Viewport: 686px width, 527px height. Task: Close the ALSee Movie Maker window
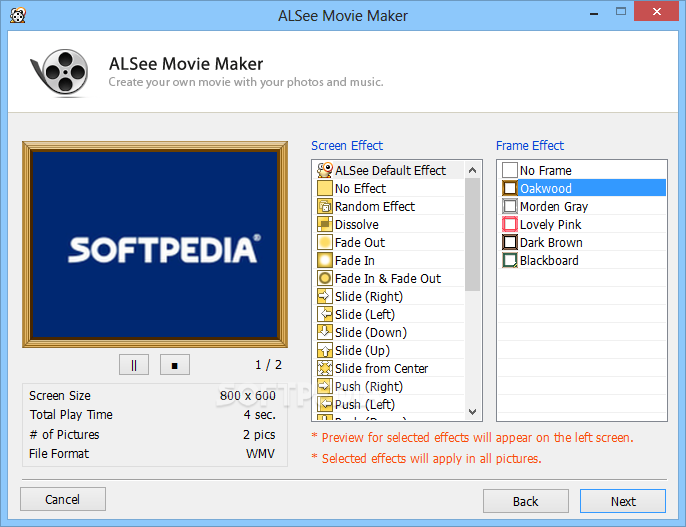point(656,11)
